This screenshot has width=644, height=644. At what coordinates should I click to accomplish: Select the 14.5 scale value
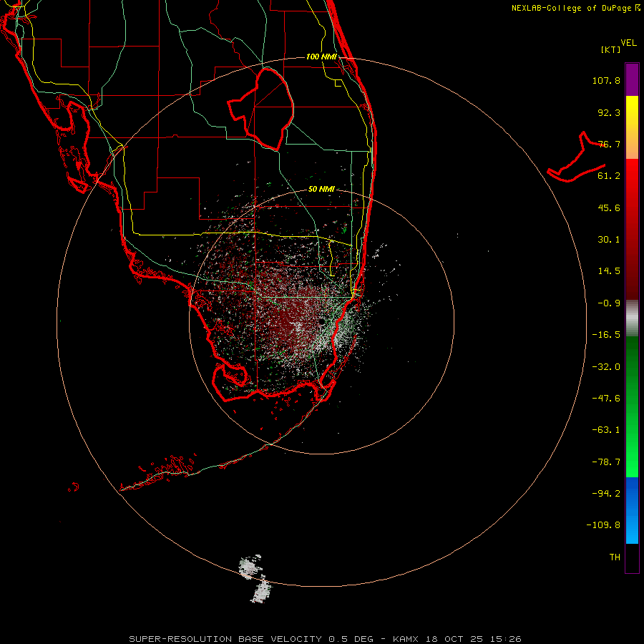click(609, 271)
